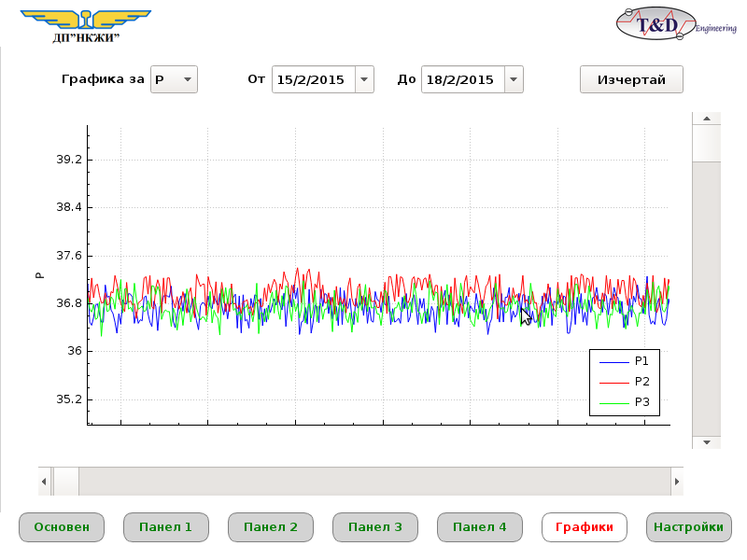Select the Панел 3 tab
Viewport: 747px width, 560px height.
[x=374, y=527]
